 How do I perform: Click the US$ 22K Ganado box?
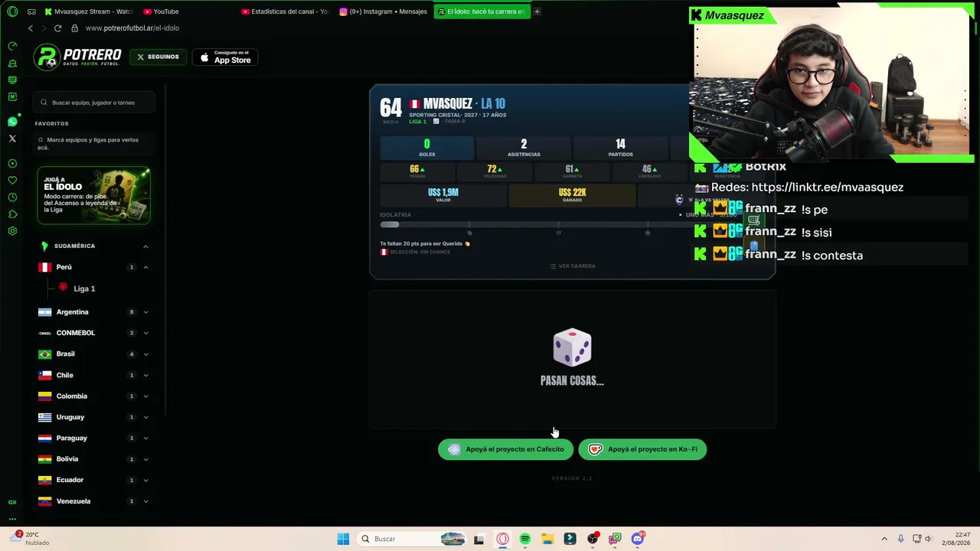(x=572, y=195)
